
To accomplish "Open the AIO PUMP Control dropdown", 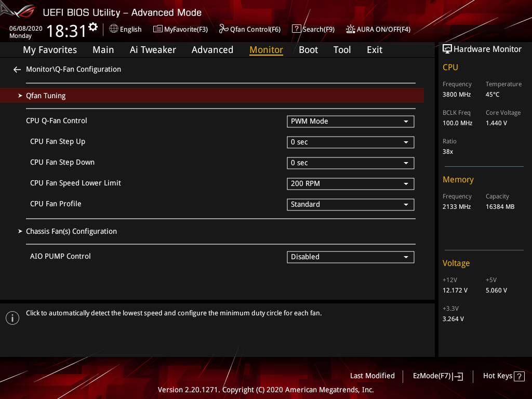I will tap(351, 257).
